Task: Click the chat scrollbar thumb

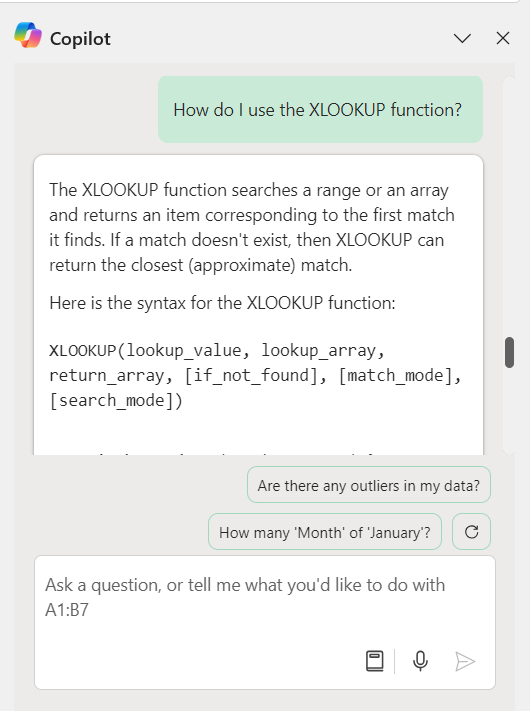Action: click(510, 352)
